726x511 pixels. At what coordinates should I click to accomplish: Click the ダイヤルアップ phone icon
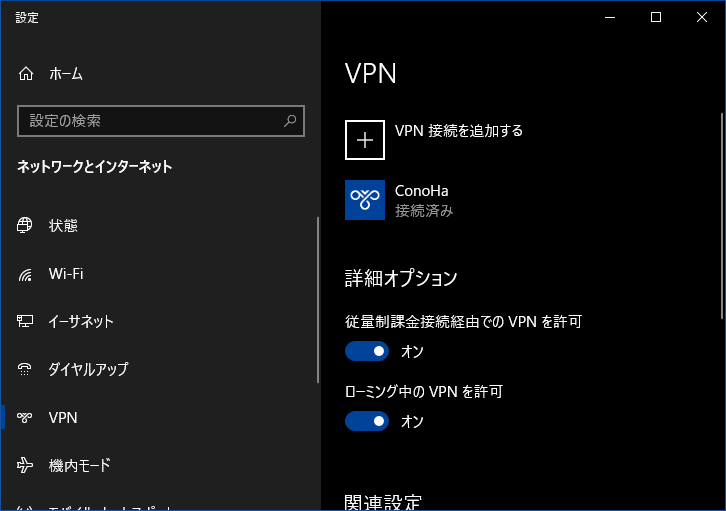(x=25, y=369)
